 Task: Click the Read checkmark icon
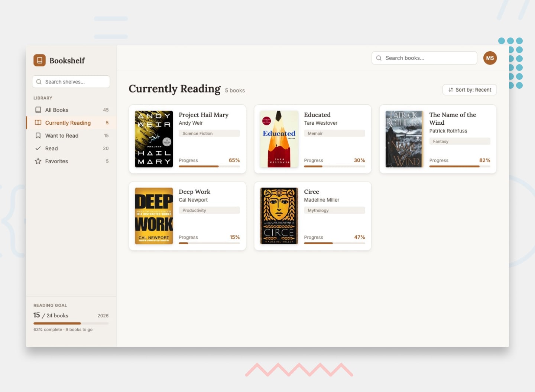tap(38, 148)
